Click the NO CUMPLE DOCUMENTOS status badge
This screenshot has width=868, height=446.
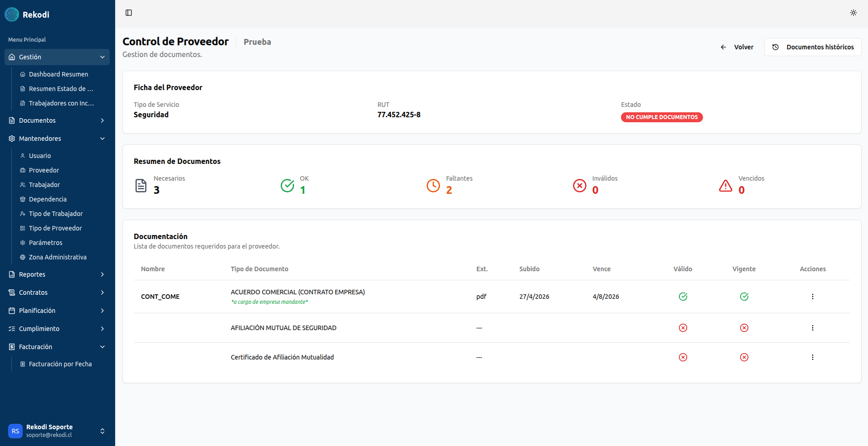tap(662, 117)
